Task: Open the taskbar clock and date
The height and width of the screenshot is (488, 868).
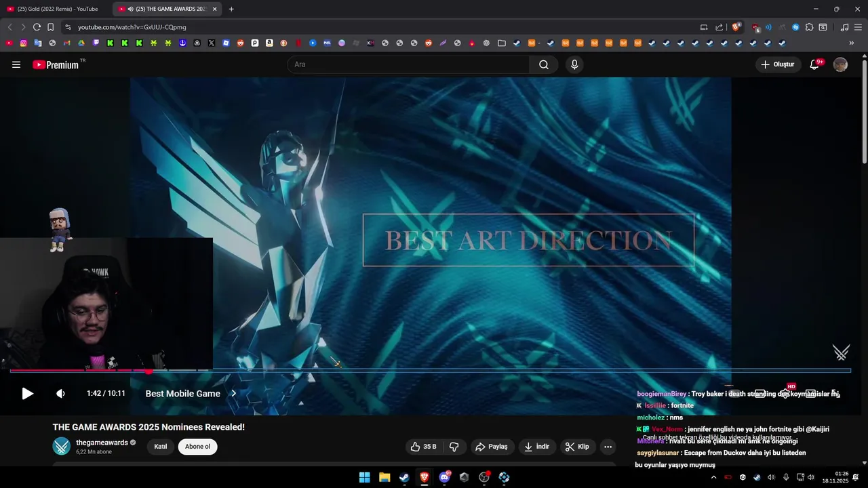Action: (835, 477)
